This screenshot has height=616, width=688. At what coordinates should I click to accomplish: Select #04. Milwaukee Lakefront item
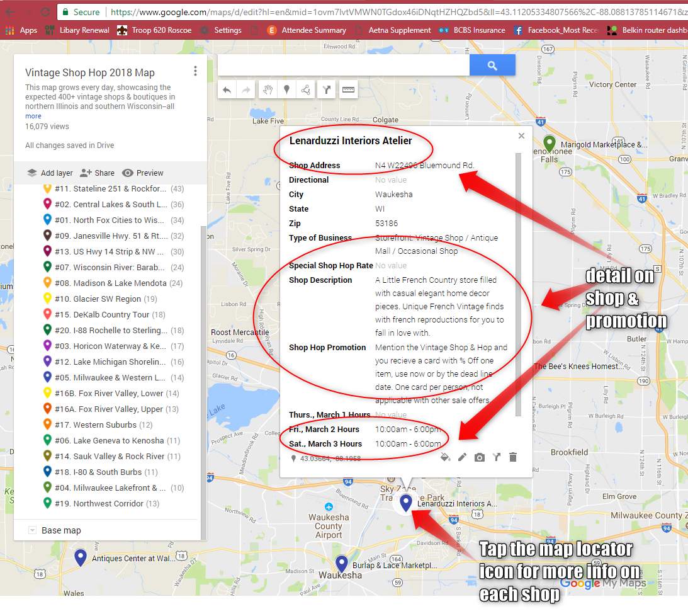click(x=113, y=488)
